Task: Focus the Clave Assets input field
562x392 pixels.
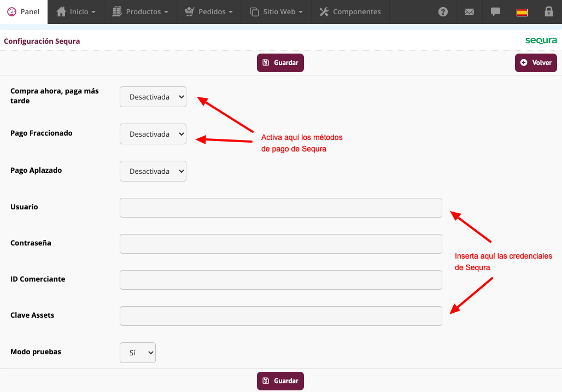Action: (x=281, y=316)
